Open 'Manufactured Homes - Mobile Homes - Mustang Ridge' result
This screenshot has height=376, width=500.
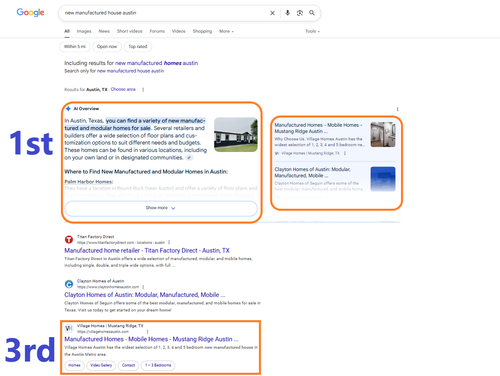pos(151,339)
